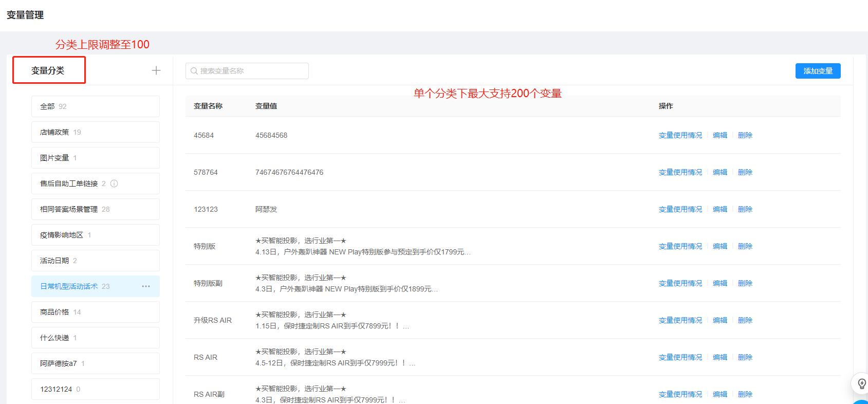
Task: Select the 阿萨德按a7 category
Action: pos(96,363)
